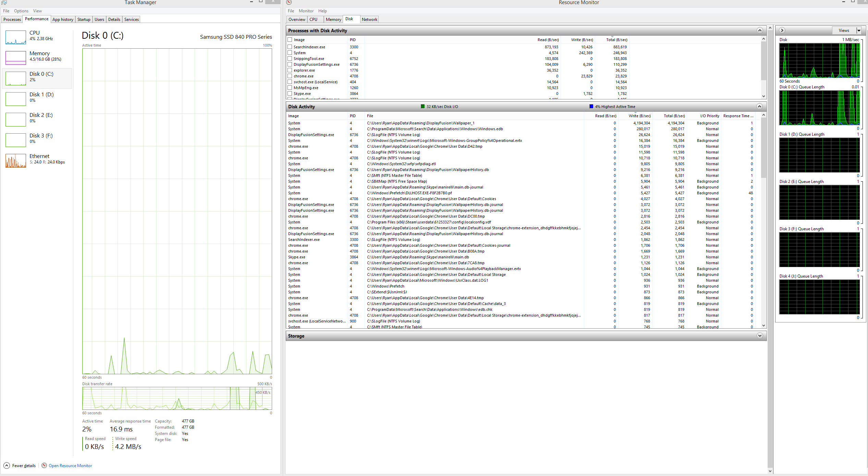Viewport: 868px width, 476px height.
Task: Click the Disk Activity list scrollbar down arrow
Action: (763, 326)
